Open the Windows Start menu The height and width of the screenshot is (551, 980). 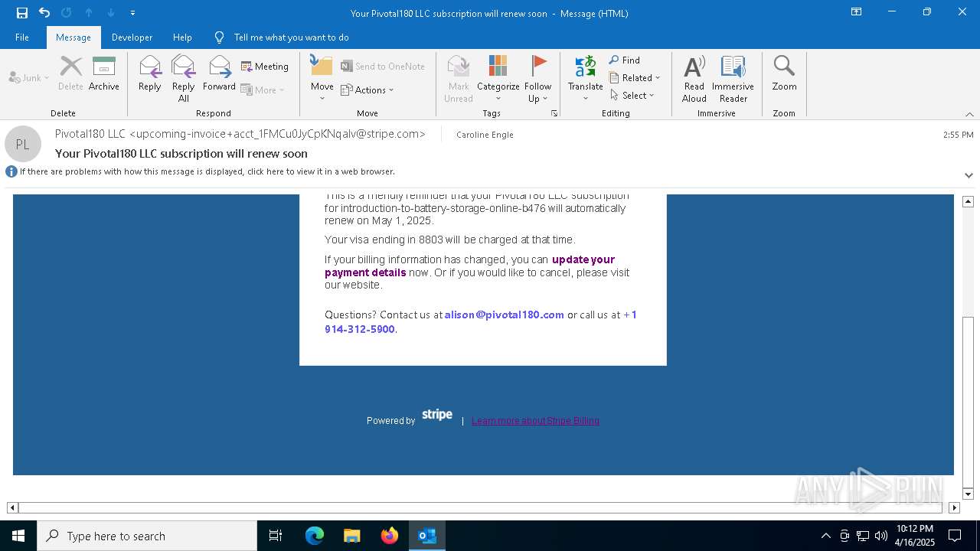pyautogui.click(x=18, y=536)
